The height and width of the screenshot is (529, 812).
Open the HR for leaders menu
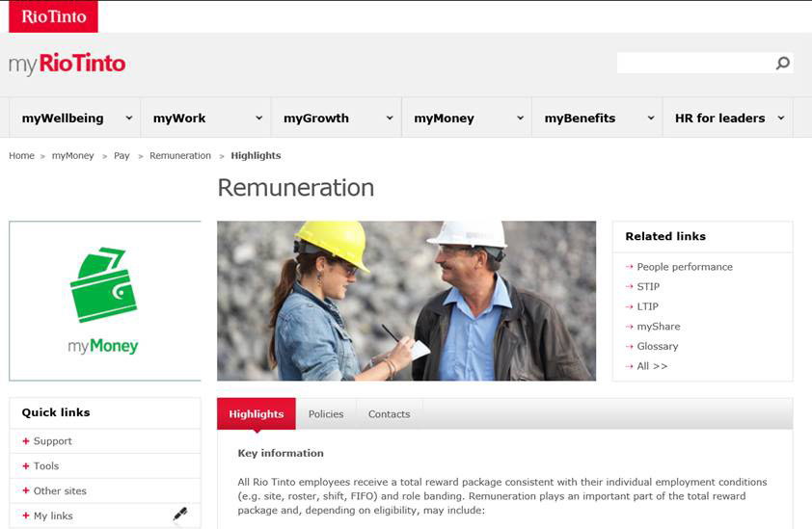tap(719, 118)
